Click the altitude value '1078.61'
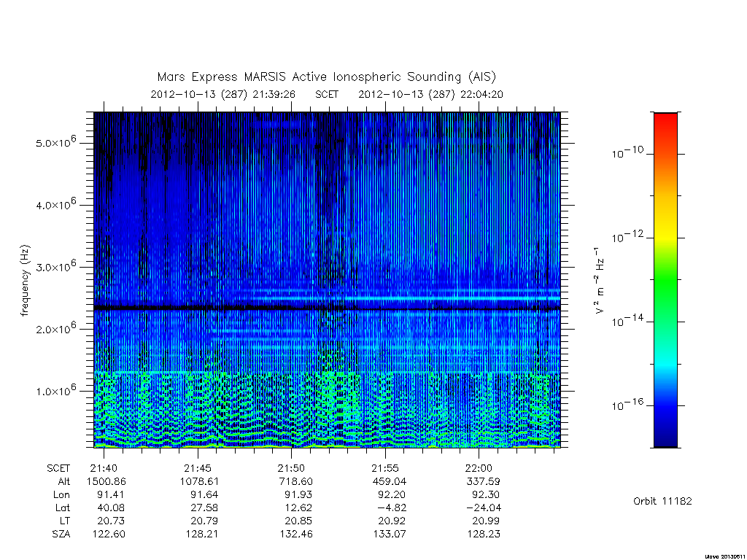This screenshot has height=560, width=747. tap(200, 481)
